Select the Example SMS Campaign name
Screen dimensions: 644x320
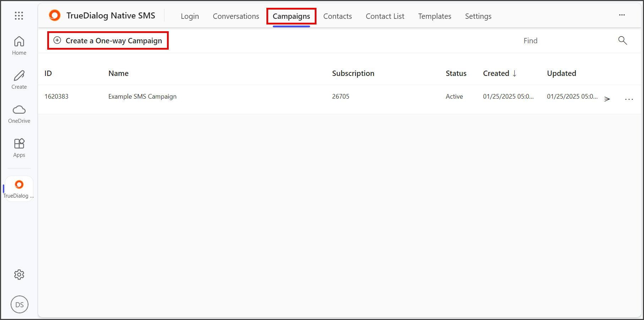pos(142,96)
